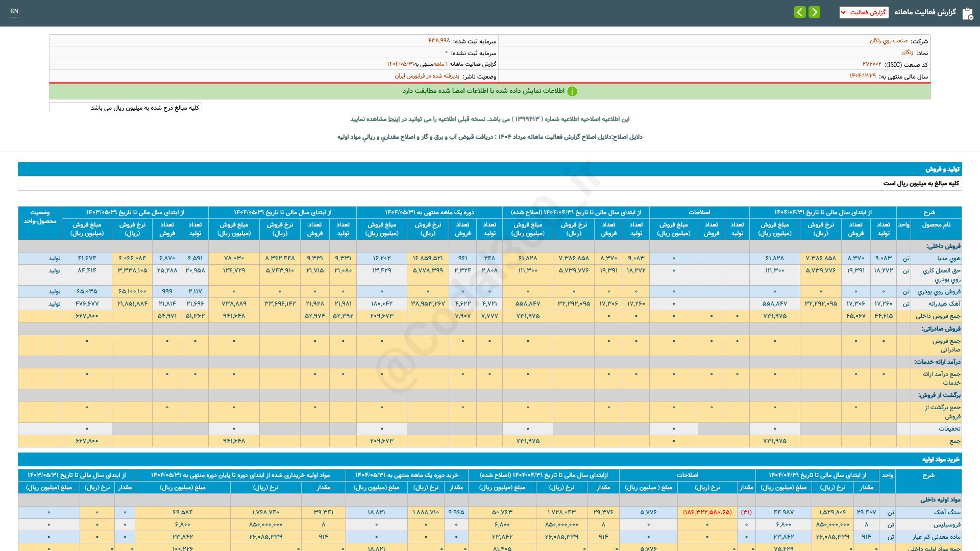Screen dimensions: 980x551
Task: Click the اصلاحات column header in sales table
Action: (x=699, y=212)
